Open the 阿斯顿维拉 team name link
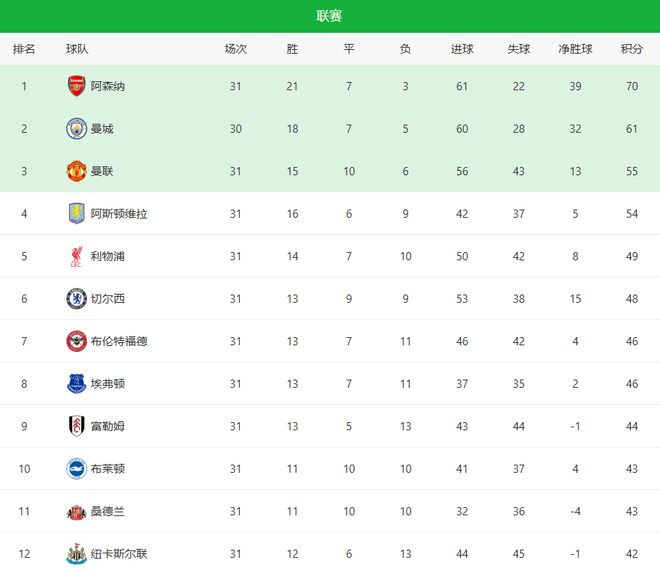 pos(119,214)
